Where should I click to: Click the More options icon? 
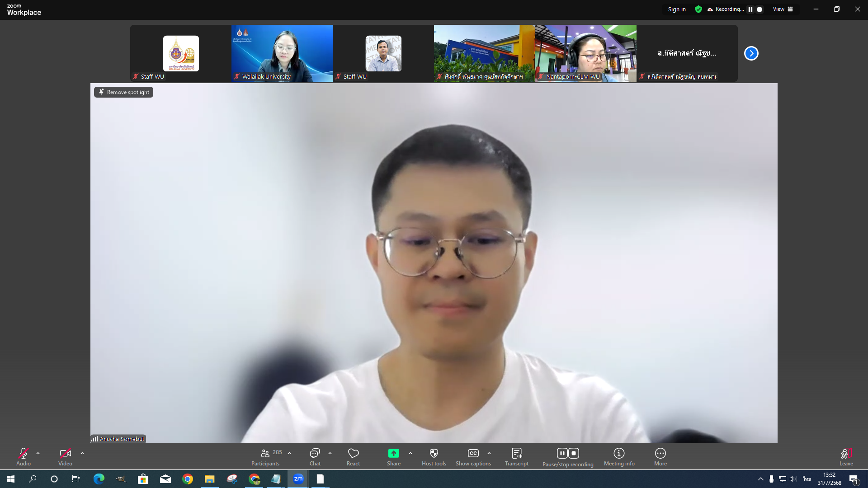coord(660,453)
